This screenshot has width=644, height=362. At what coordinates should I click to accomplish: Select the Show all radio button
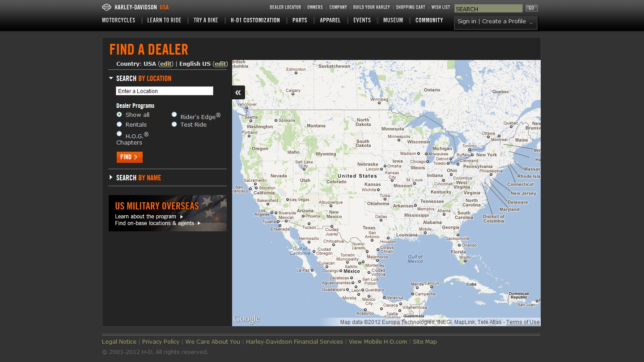click(119, 115)
